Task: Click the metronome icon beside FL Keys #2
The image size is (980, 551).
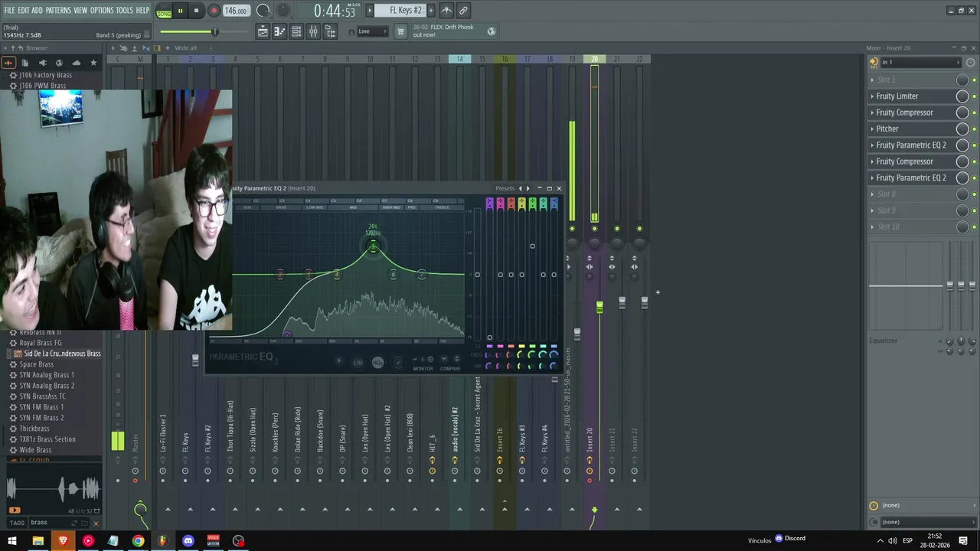Action: tap(446, 11)
